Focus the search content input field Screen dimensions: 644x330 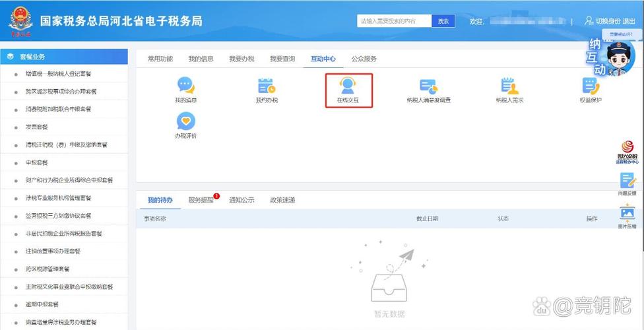(395, 21)
